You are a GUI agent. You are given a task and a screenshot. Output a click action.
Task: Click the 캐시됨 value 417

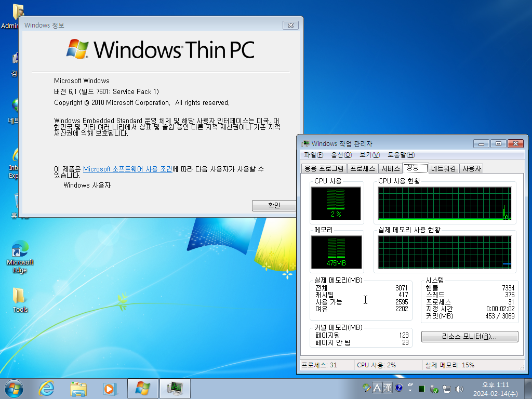(403, 295)
